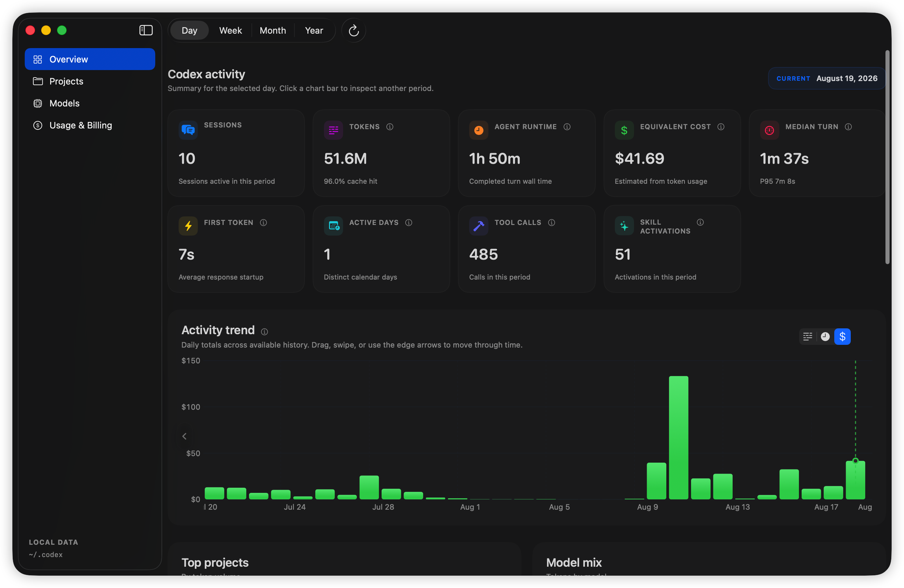Image resolution: width=904 pixels, height=588 pixels.
Task: Switch trend chart to tokens view
Action: pyautogui.click(x=807, y=337)
